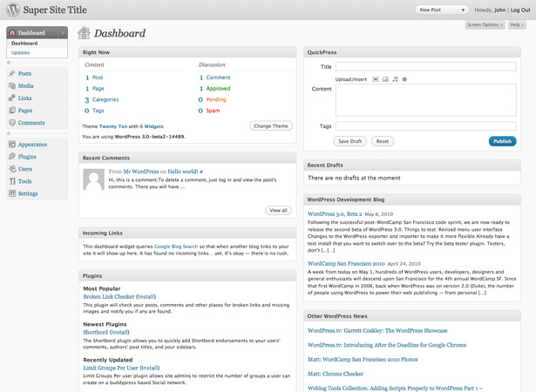Click the Add an Image icon in QuickPress

pyautogui.click(x=376, y=79)
